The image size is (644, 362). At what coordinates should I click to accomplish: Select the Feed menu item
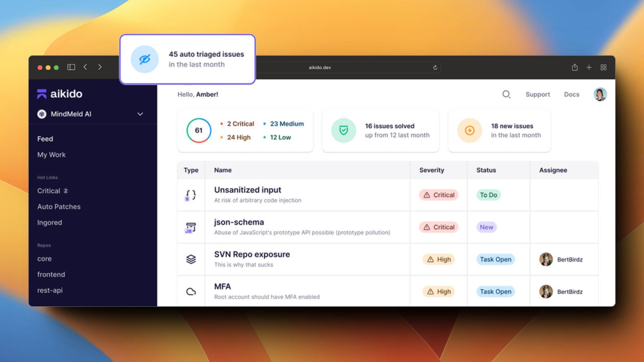coord(46,139)
